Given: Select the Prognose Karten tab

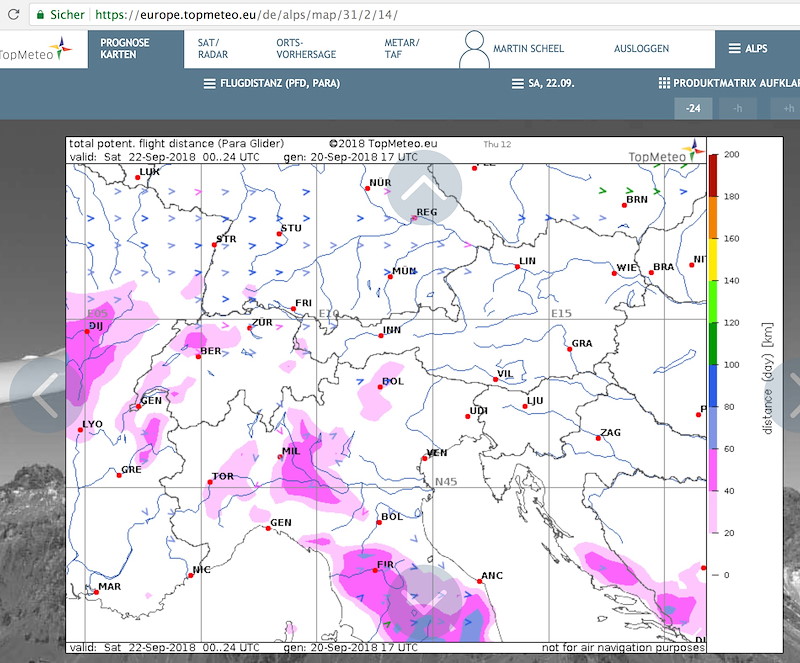Looking at the screenshot, I should (x=136, y=49).
